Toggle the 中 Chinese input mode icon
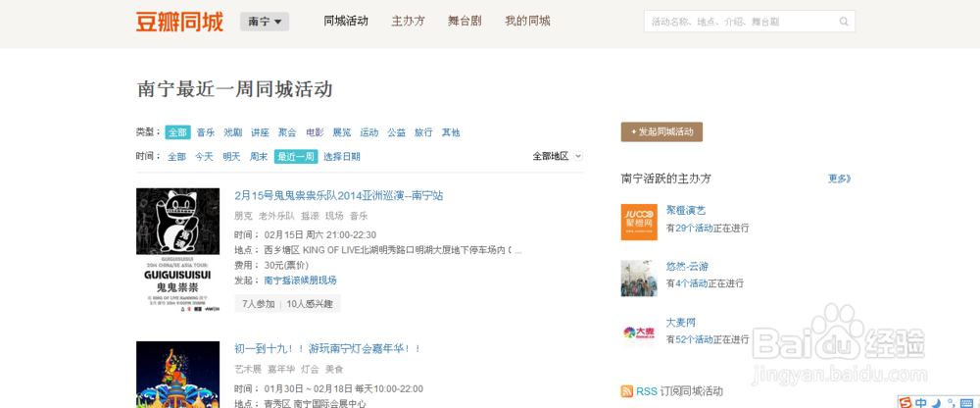 pos(922,402)
